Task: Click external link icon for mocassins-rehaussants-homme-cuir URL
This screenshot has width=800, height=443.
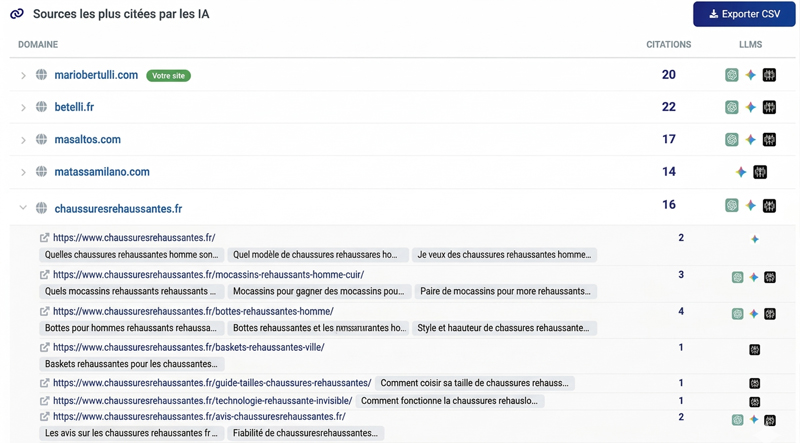Action: [44, 275]
